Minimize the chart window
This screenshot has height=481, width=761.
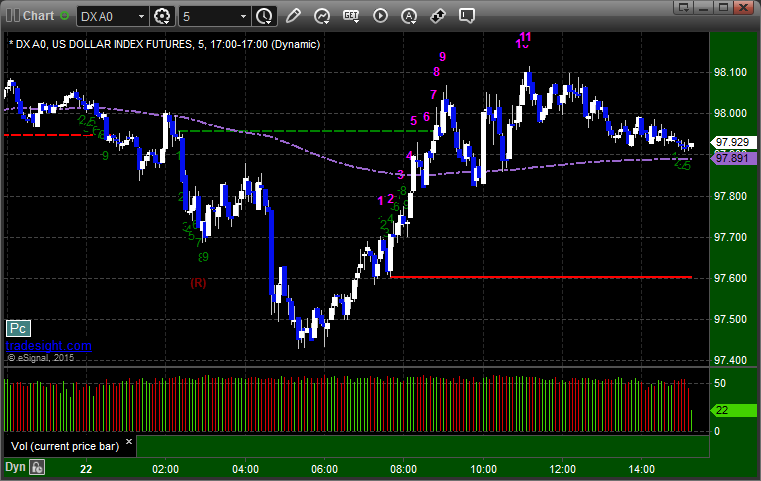pos(704,7)
